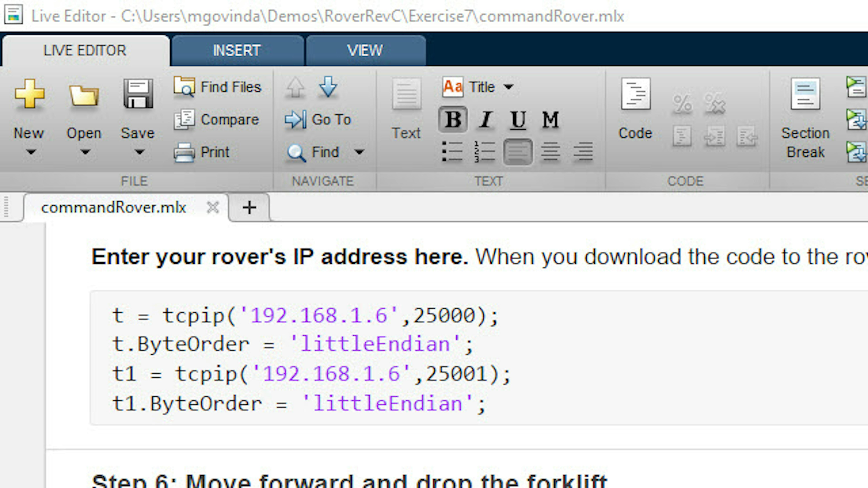Expand the Find dropdown arrow
This screenshot has height=488, width=868.
click(359, 152)
